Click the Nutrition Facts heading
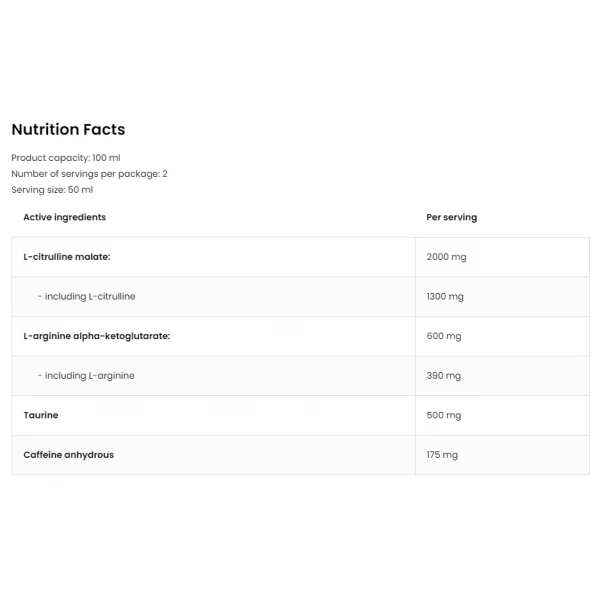 click(68, 129)
